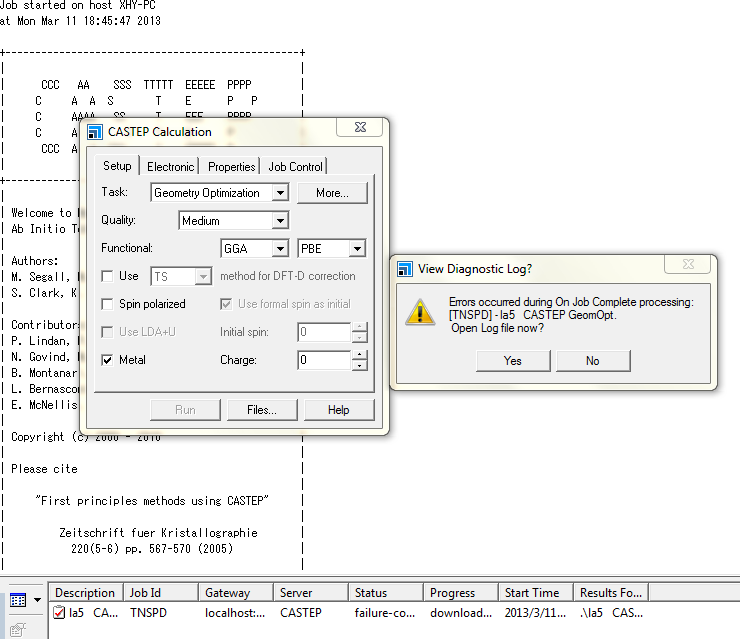Click the yellow warning triangle icon
This screenshot has width=740, height=639.
[x=420, y=311]
